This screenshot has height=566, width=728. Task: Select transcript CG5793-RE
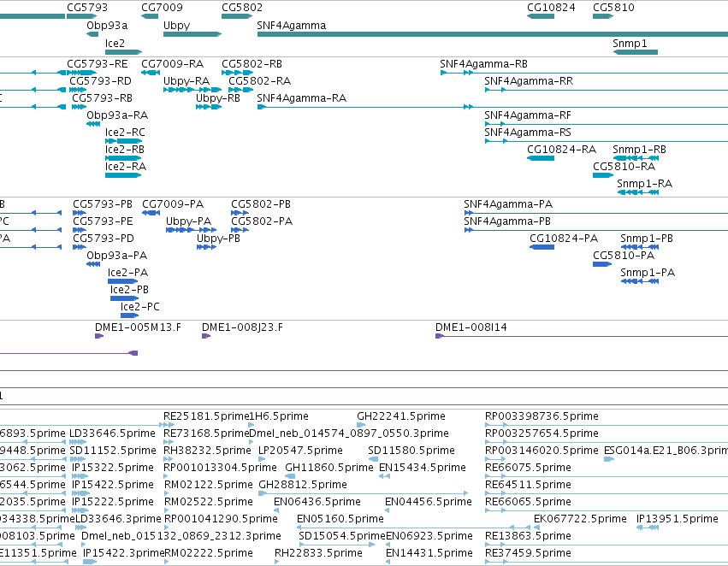[x=98, y=63]
